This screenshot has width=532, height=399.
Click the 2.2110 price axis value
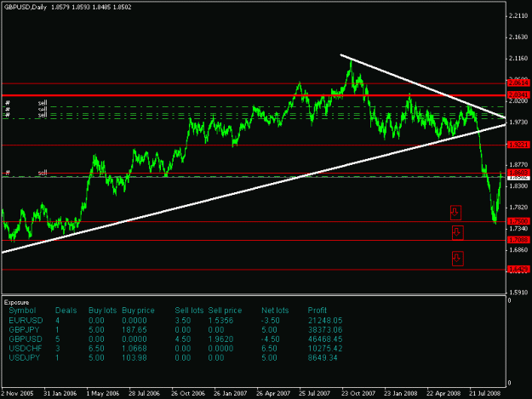point(518,15)
